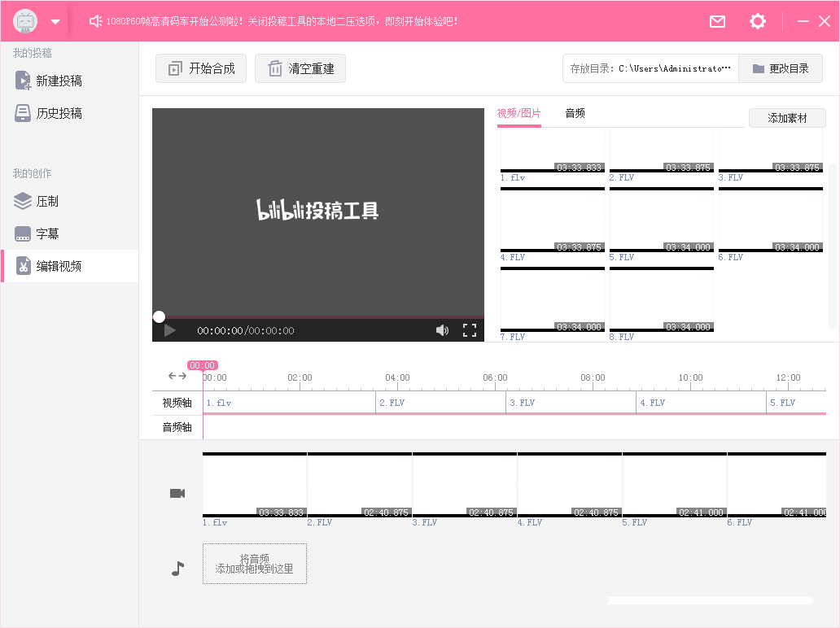The image size is (840, 628).
Task: Click 更改目录 button
Action: [781, 68]
